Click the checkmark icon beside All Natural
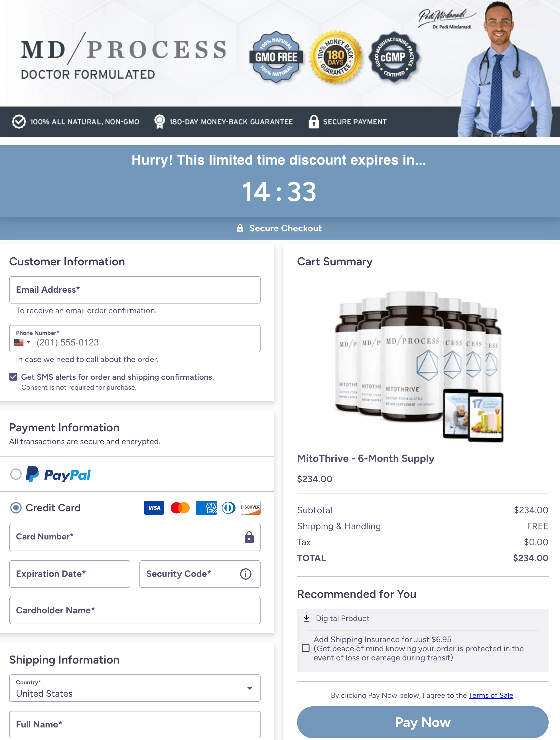 (19, 122)
